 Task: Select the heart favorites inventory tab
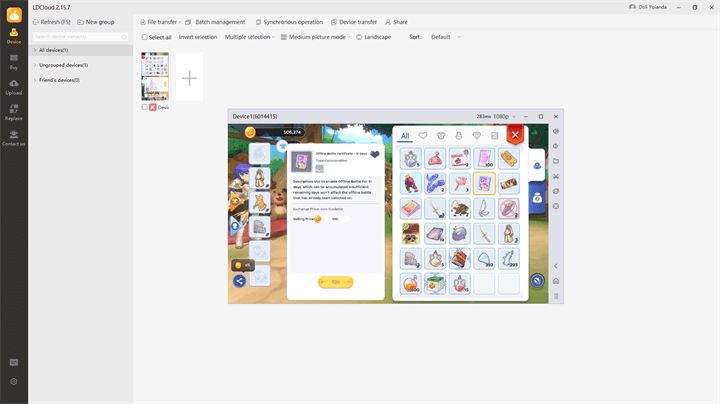(423, 135)
